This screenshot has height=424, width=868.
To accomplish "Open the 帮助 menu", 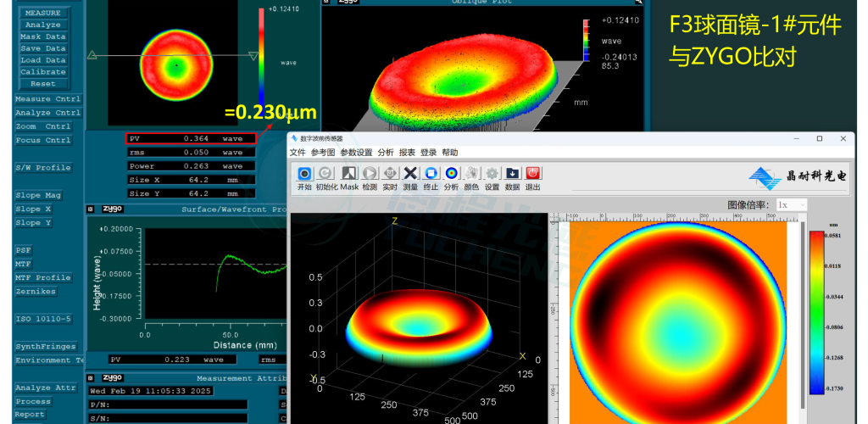I will tap(450, 153).
